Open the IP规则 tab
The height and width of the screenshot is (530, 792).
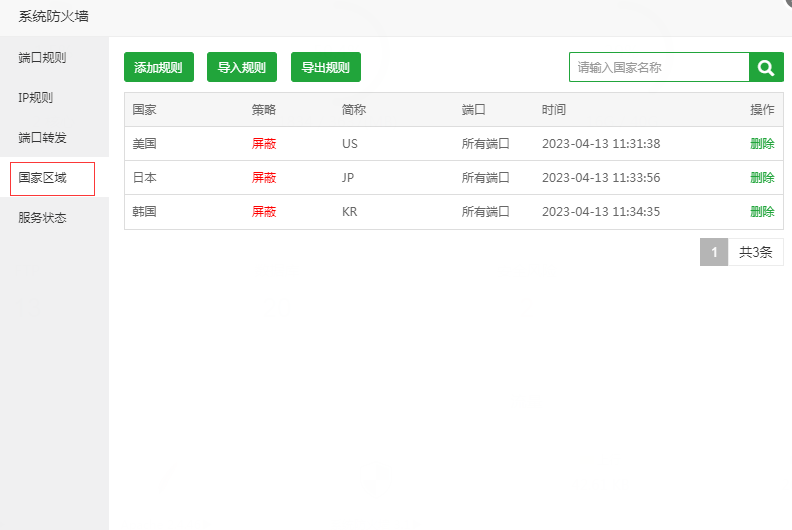tap(36, 97)
